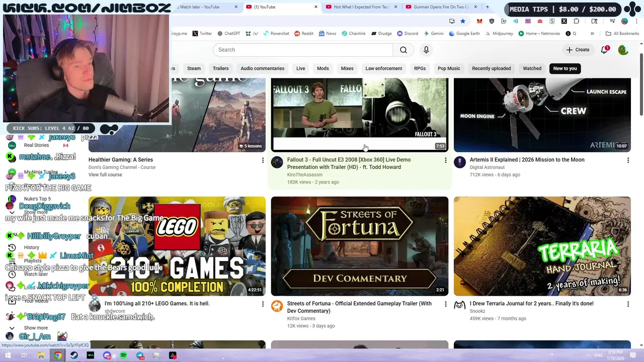Select the Law enforcement chip
Image resolution: width=644 pixels, height=362 pixels.
tap(383, 68)
